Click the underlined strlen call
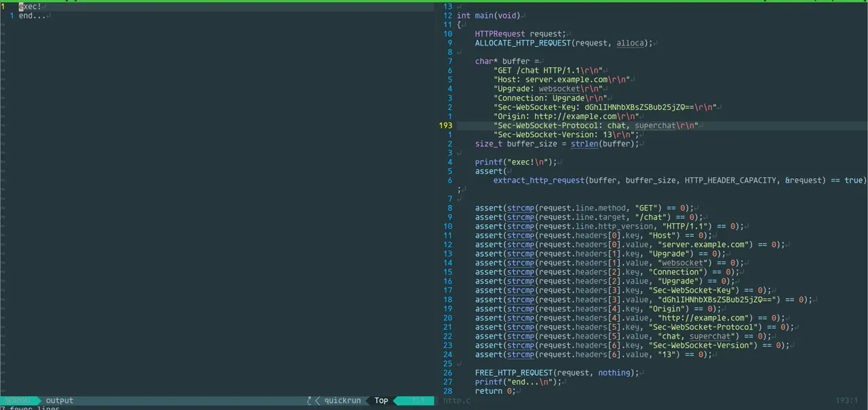The width and height of the screenshot is (868, 410). (584, 144)
